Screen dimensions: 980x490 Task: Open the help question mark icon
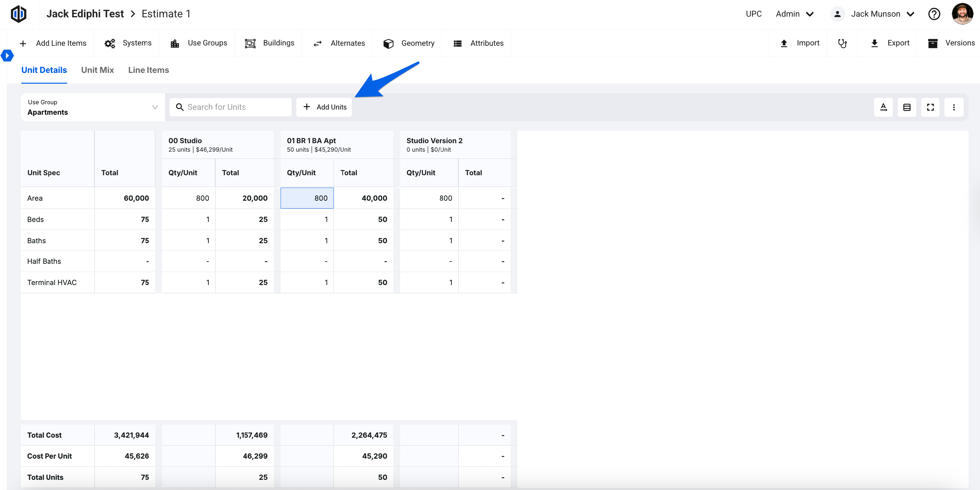[x=934, y=14]
